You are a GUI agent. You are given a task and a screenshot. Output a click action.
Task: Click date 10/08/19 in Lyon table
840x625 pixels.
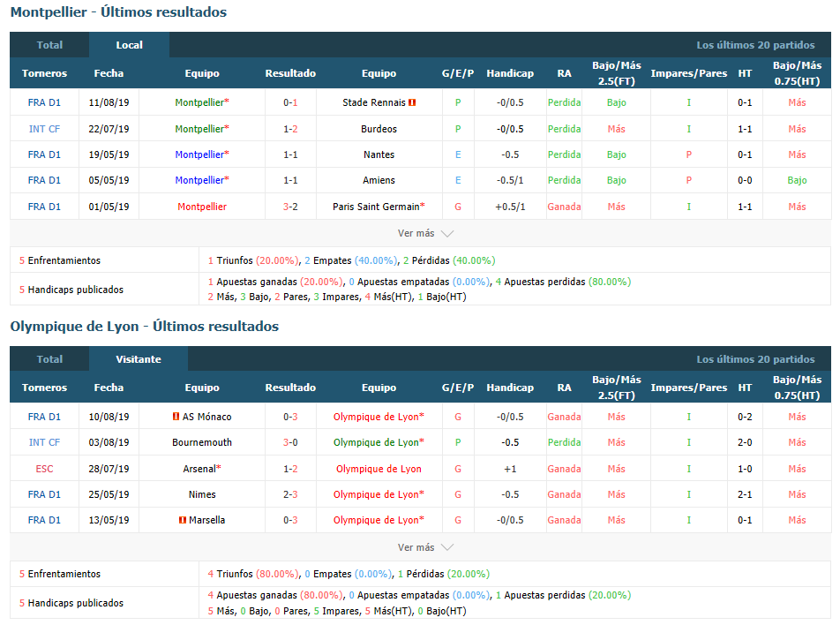(109, 417)
